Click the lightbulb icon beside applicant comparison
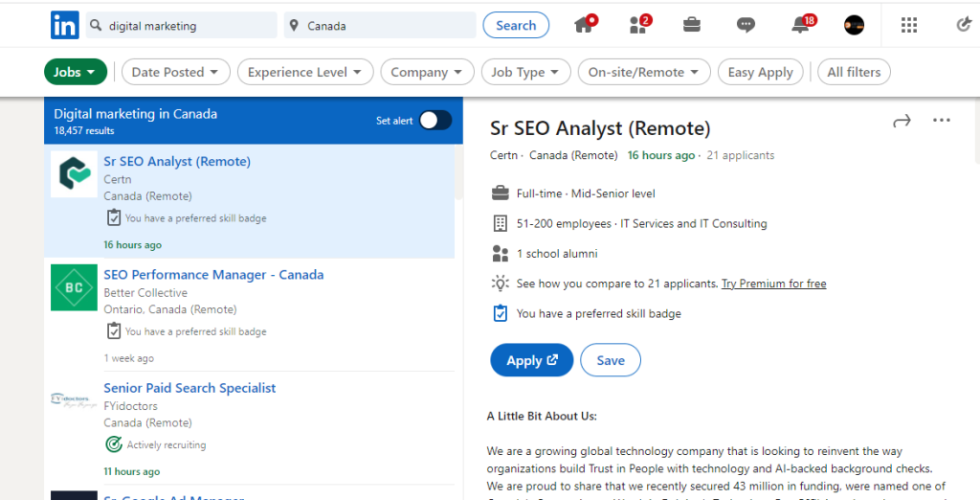This screenshot has height=500, width=980. coord(500,284)
